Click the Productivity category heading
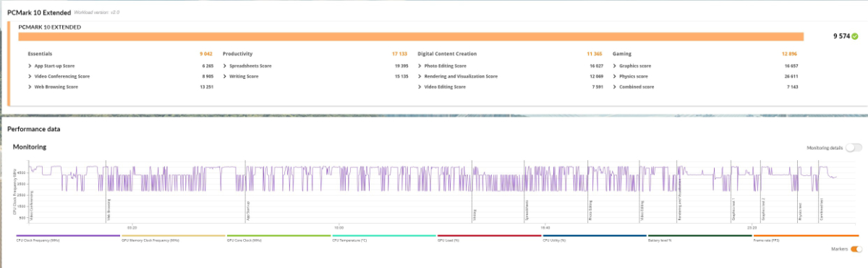The image size is (868, 268). pos(237,54)
